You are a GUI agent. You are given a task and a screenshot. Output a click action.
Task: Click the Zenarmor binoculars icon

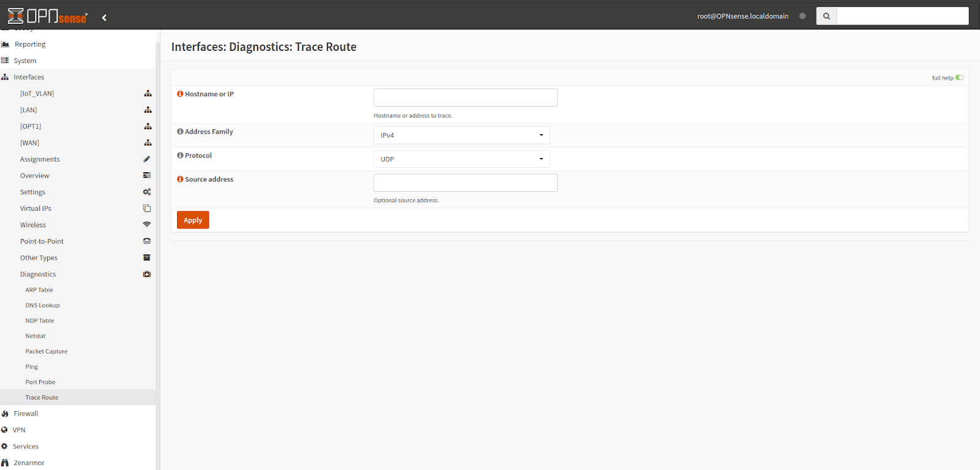click(5, 463)
